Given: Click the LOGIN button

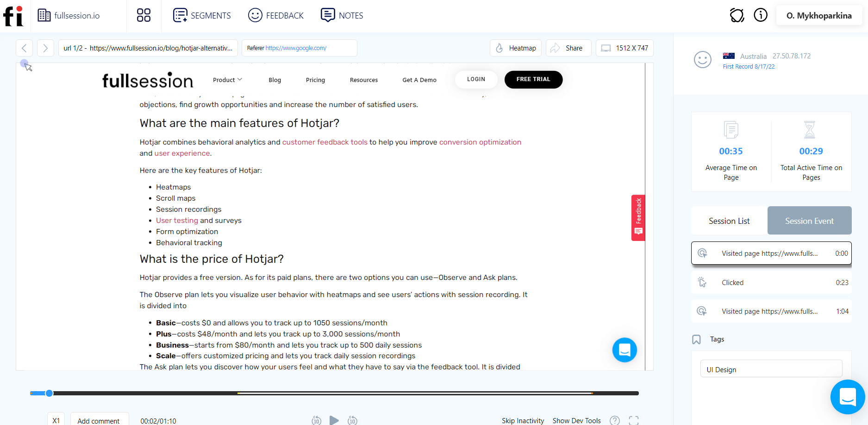Looking at the screenshot, I should (476, 79).
